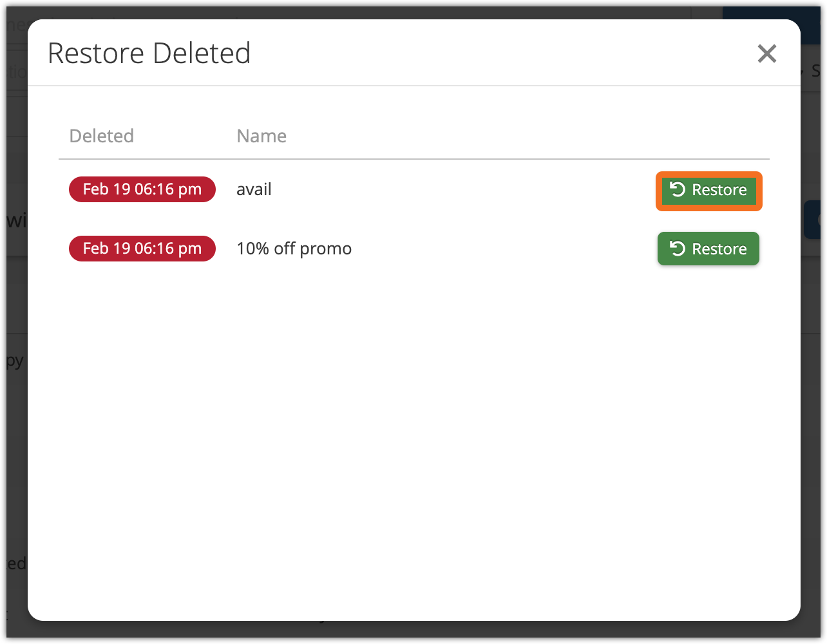827x644 pixels.
Task: Click the red date badge in the avail row
Action: [x=142, y=189]
